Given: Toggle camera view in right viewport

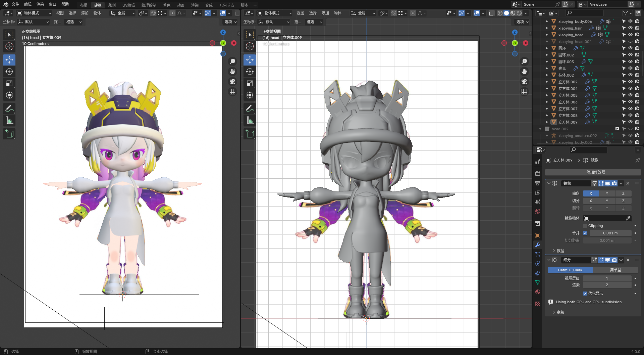Looking at the screenshot, I should pyautogui.click(x=524, y=82).
